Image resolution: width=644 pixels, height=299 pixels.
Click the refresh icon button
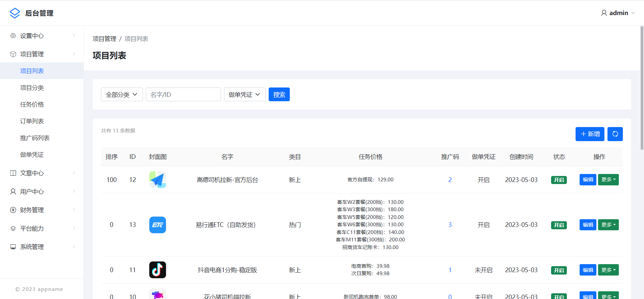coord(615,134)
